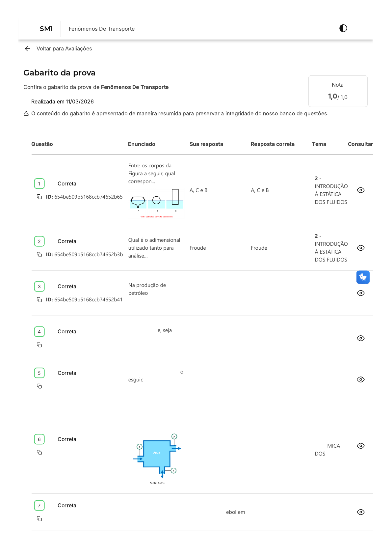Click the question 1 floating bodies figure

click(156, 203)
